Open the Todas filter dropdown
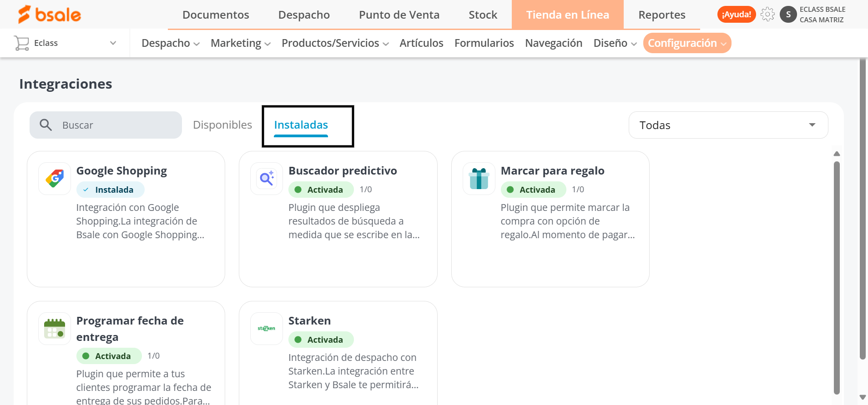 pos(728,125)
